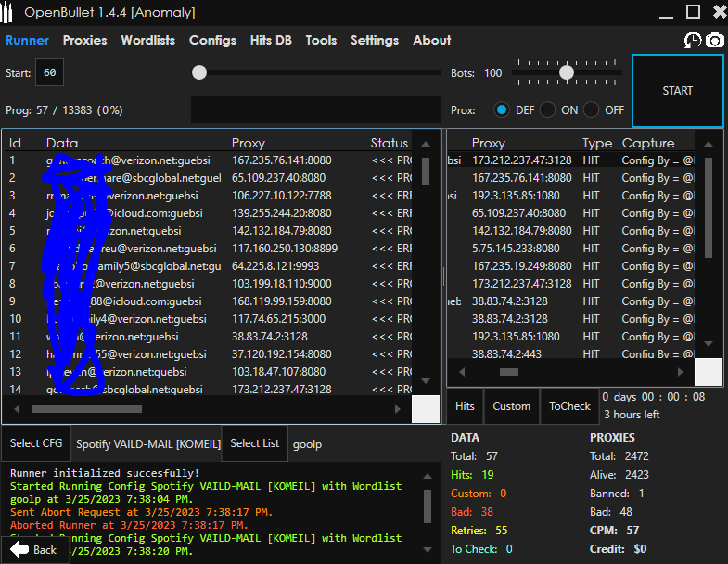This screenshot has height=564, width=728.
Task: Open the Proxies tab
Action: [x=84, y=40]
